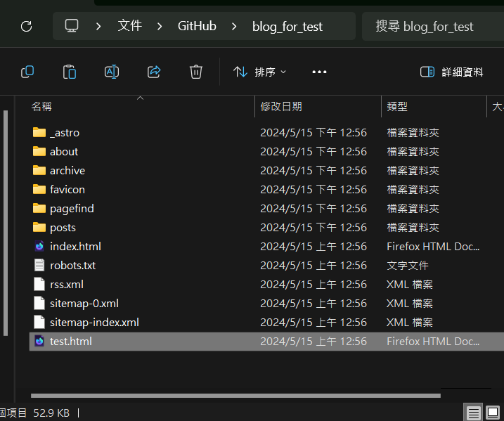Select the file name rss.xml
This screenshot has height=421, width=504.
pyautogui.click(x=67, y=285)
